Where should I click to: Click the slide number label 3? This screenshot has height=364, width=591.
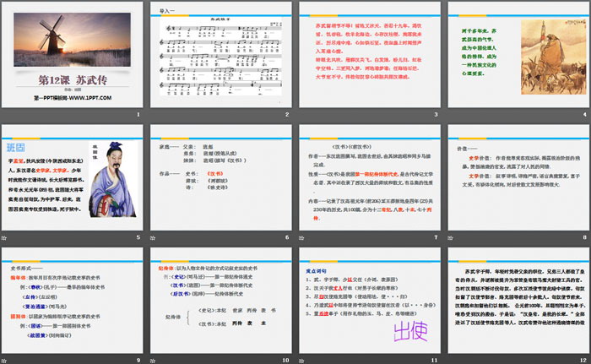(x=436, y=114)
